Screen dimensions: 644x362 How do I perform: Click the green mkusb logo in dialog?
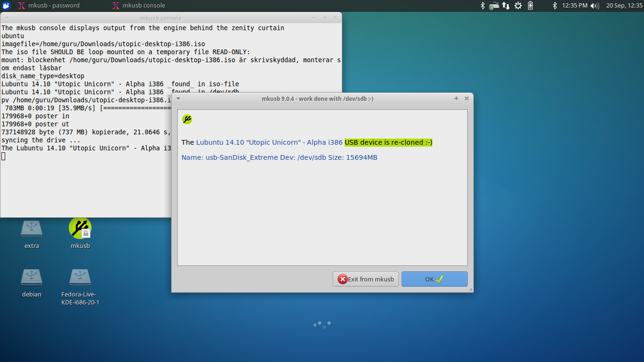coord(187,119)
